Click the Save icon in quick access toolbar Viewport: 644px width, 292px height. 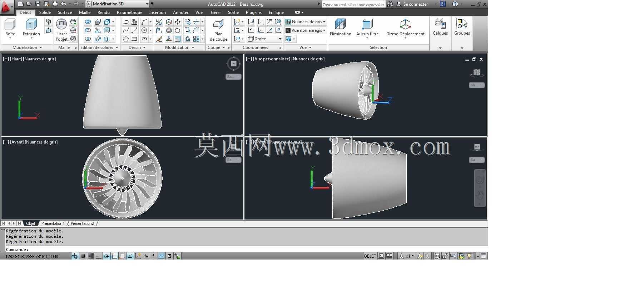click(38, 4)
